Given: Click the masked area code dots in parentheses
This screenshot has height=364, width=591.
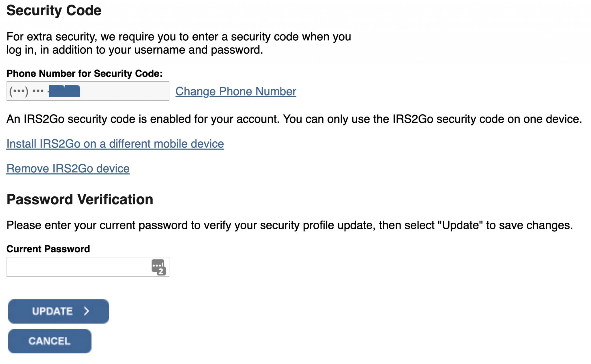Looking at the screenshot, I should pos(19,91).
